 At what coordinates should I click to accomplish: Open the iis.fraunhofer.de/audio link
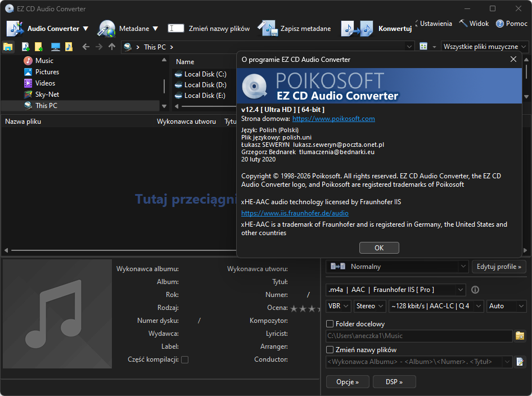pos(295,213)
